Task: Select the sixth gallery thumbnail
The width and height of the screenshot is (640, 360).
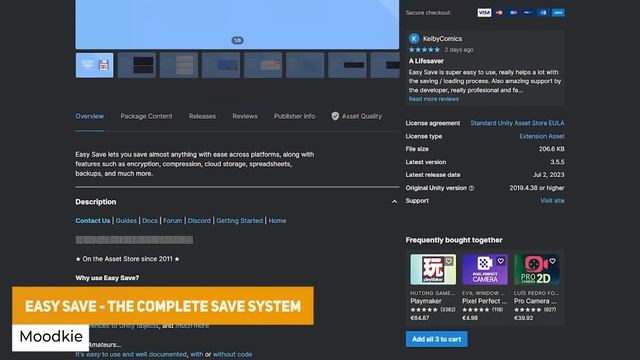Action: coord(305,65)
